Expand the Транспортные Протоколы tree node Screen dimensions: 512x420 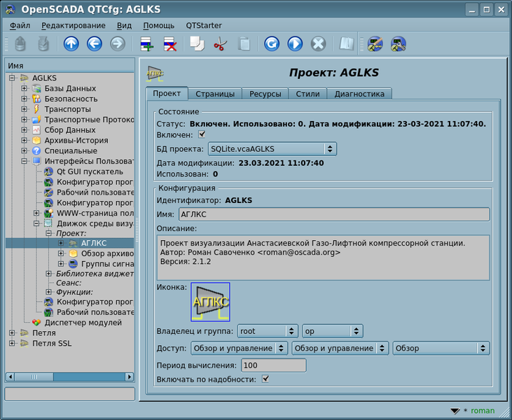24,120
